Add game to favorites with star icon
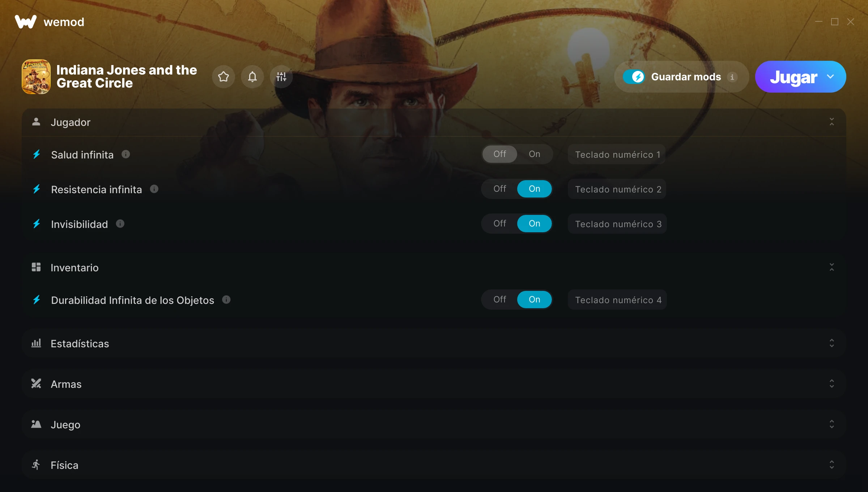This screenshot has width=868, height=492. click(224, 77)
